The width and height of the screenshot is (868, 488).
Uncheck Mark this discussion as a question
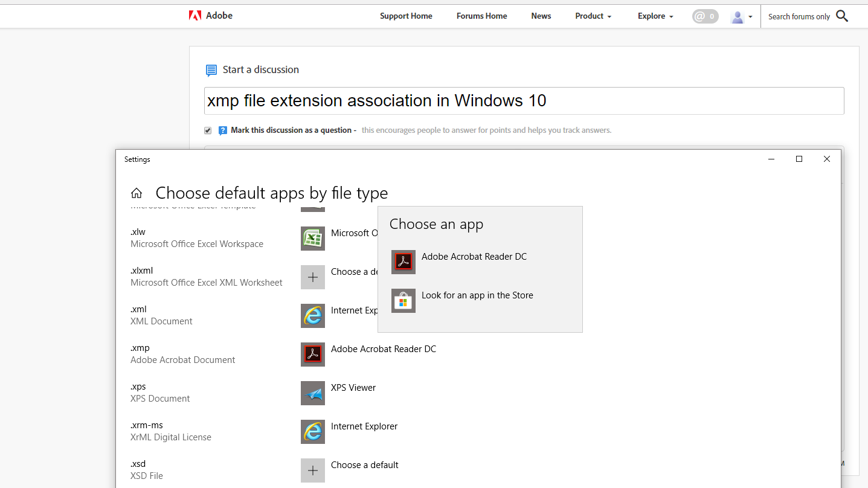[208, 130]
